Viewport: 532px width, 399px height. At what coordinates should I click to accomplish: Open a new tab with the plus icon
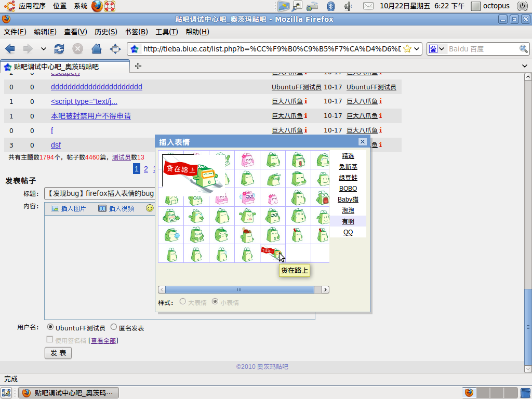pyautogui.click(x=138, y=66)
